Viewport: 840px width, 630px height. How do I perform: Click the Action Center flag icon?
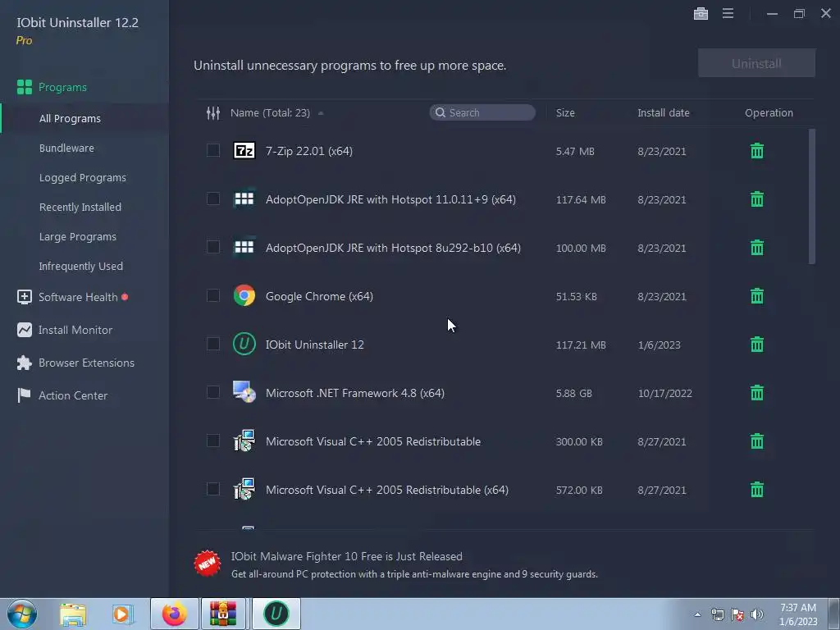click(24, 395)
